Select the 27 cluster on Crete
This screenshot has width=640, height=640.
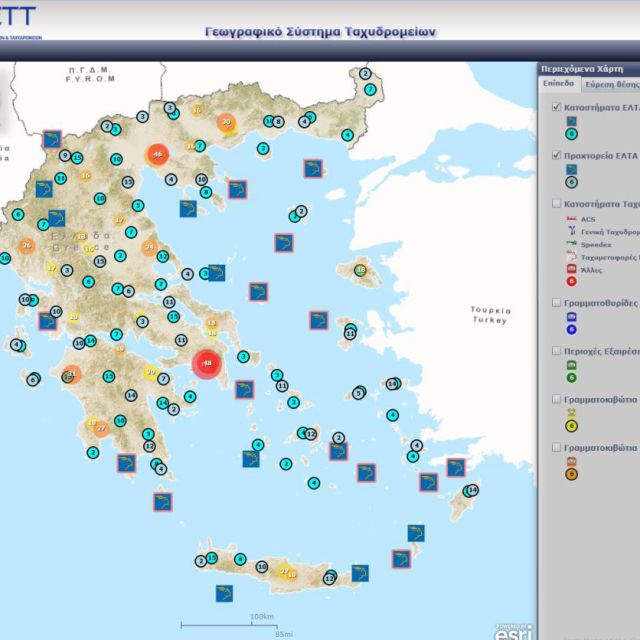click(284, 571)
